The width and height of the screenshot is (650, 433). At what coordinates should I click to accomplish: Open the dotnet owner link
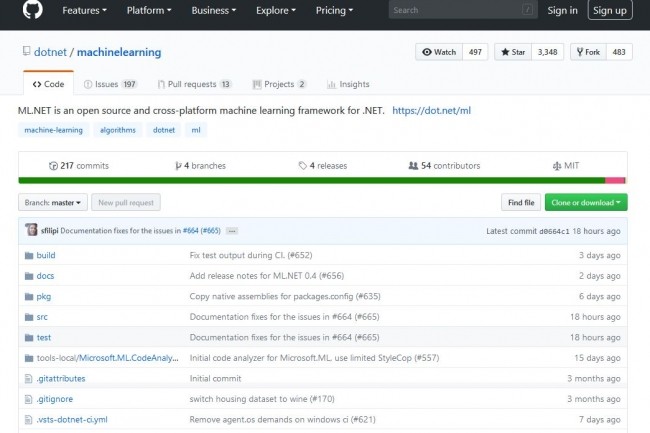(50, 52)
